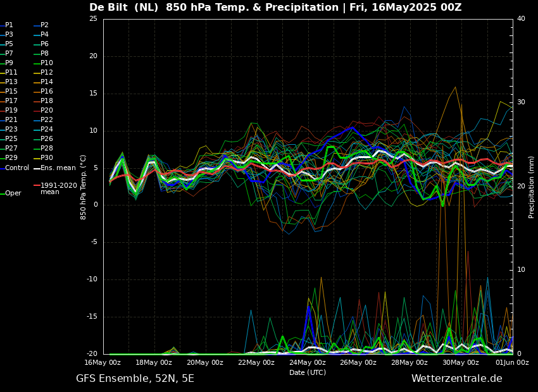538x392 pixels.
Task: Click the 01Jun 00z date tick
Action: coord(511,363)
